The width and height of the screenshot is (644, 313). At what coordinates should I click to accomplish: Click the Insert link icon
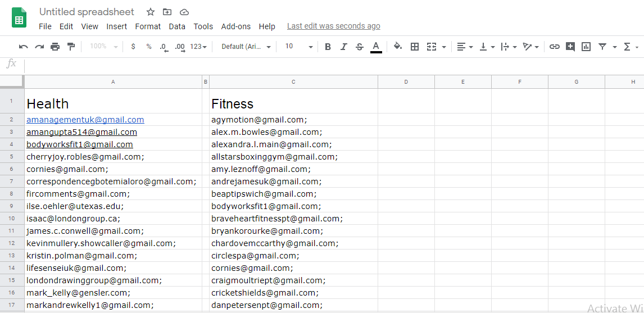coord(554,47)
